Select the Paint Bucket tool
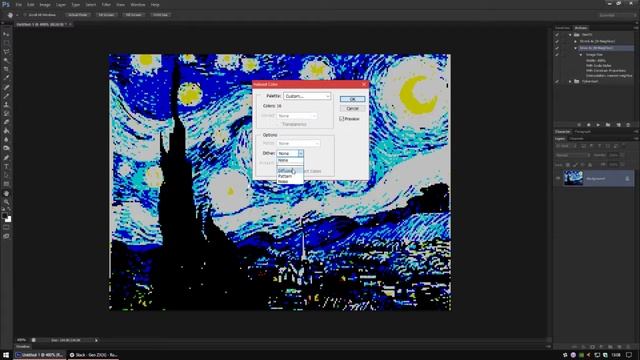Screen dimensions: 640x360 tap(6, 131)
